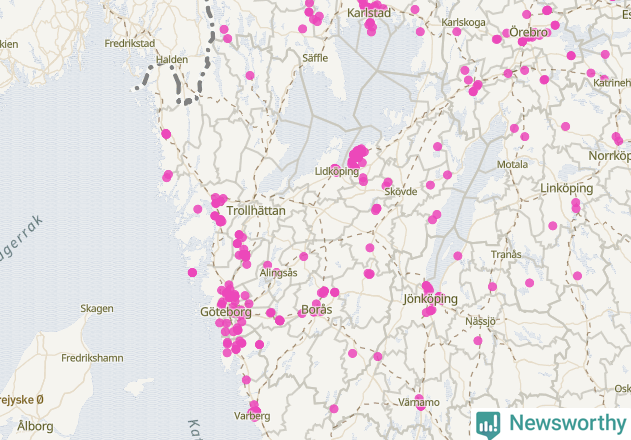Click the Motala town label
The width and height of the screenshot is (631, 440).
coord(512,164)
